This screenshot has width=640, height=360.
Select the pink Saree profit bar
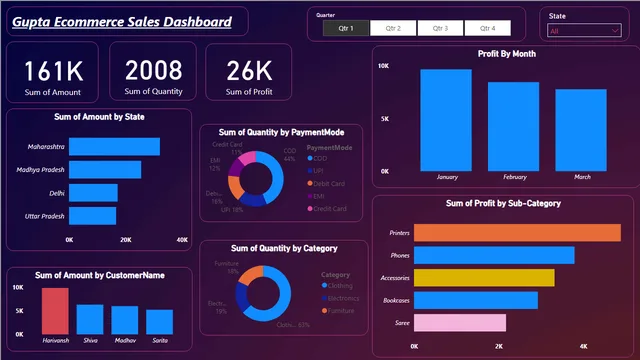point(460,322)
